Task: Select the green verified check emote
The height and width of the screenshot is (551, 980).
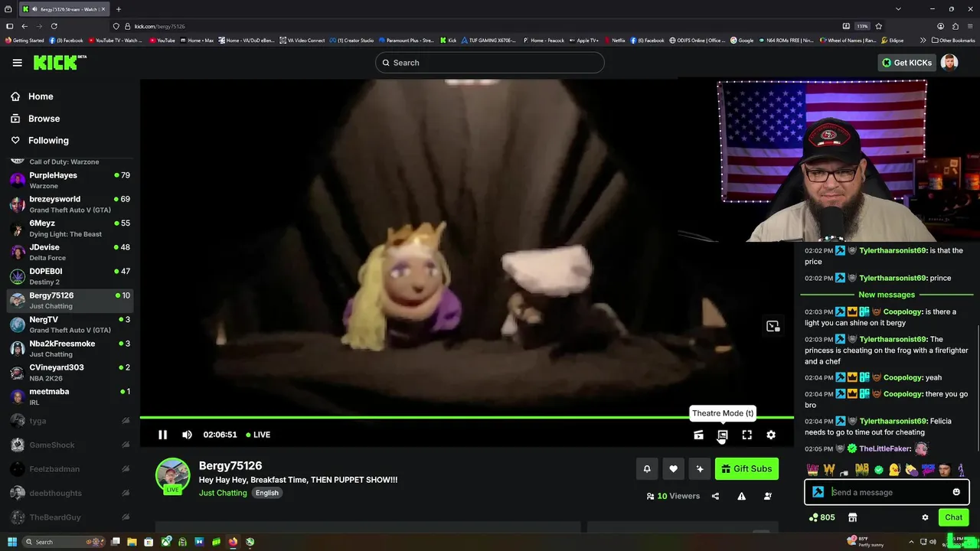Action: coord(878,470)
